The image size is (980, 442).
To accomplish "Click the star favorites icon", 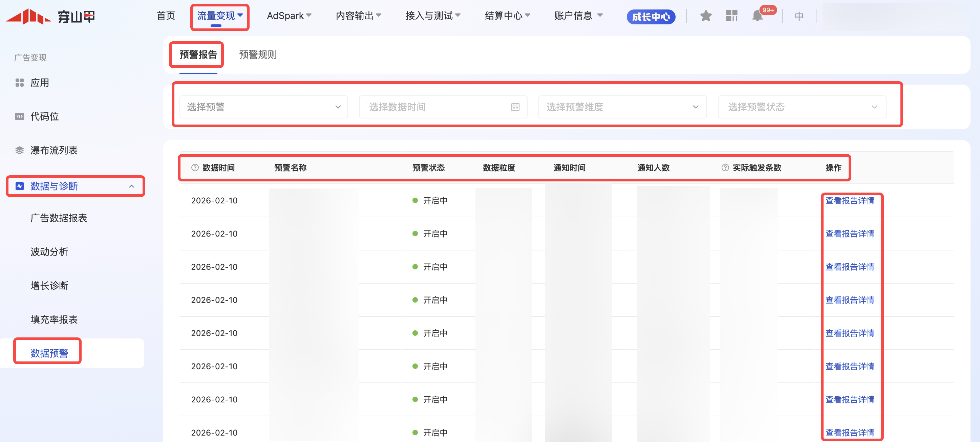I will 705,16.
